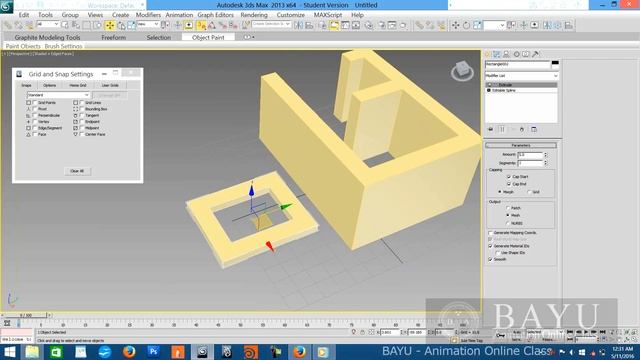Select the NURBS output radio button
Screen dimensions: 640x360
[x=508, y=223]
